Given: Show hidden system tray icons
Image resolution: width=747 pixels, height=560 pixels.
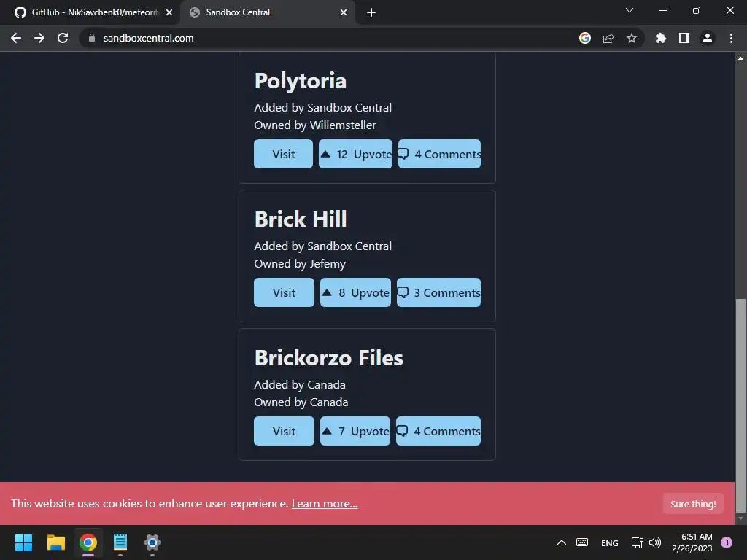Looking at the screenshot, I should pyautogui.click(x=562, y=542).
